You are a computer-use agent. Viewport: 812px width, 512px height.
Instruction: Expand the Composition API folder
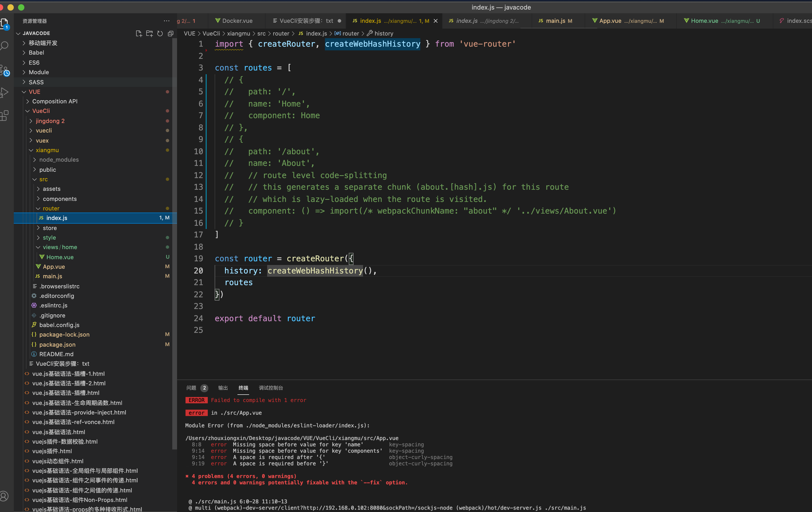tap(28, 101)
